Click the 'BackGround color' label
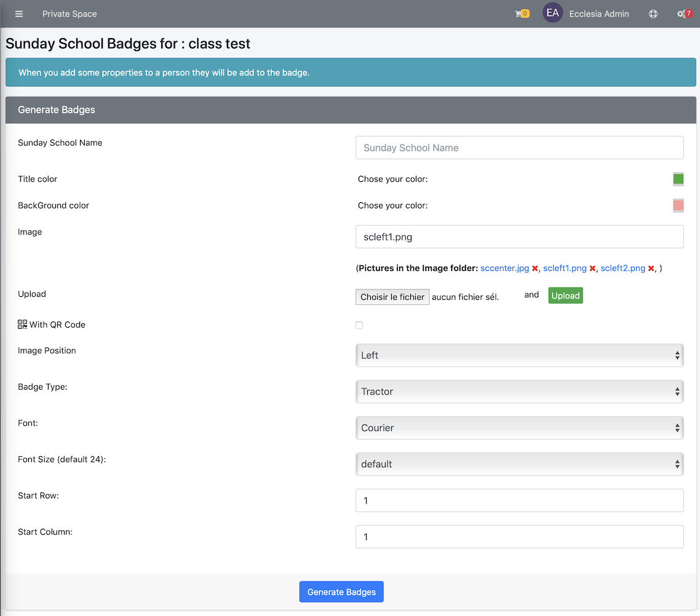700x616 pixels. 54,205
